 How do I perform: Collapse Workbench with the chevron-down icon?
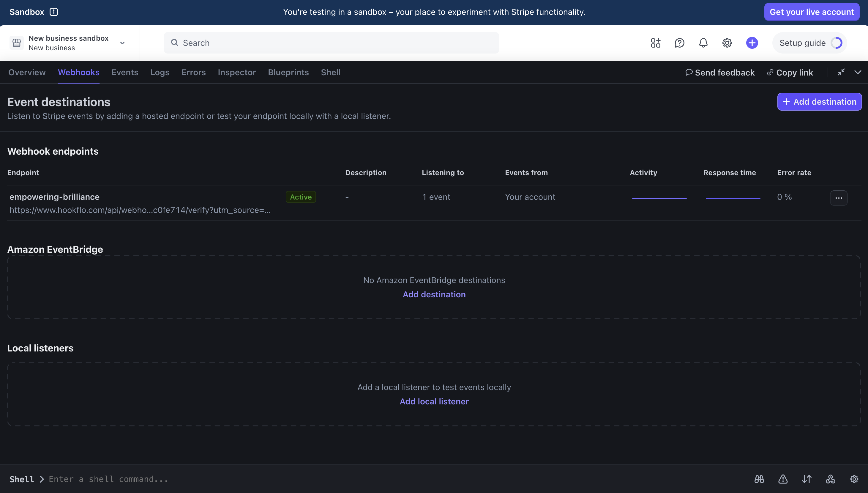pyautogui.click(x=858, y=72)
